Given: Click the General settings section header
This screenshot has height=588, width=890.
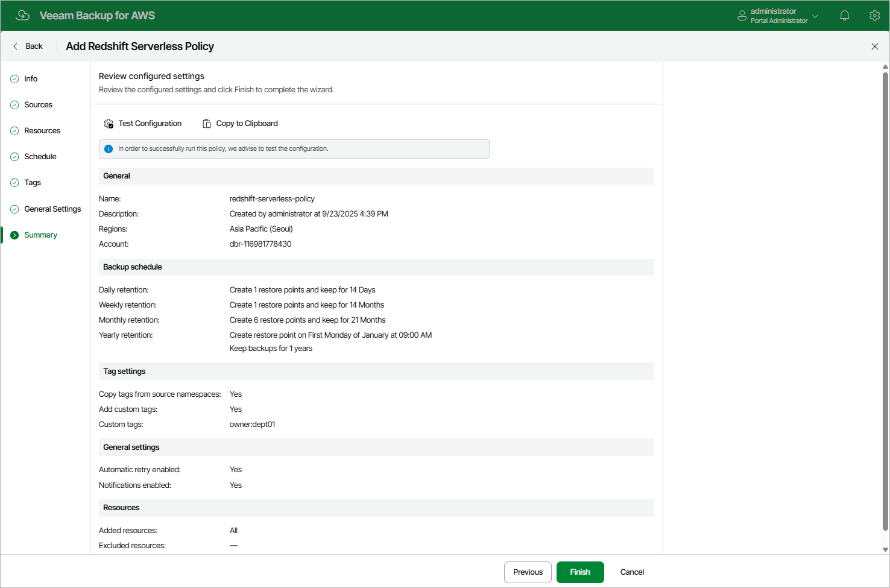Looking at the screenshot, I should pyautogui.click(x=376, y=447).
